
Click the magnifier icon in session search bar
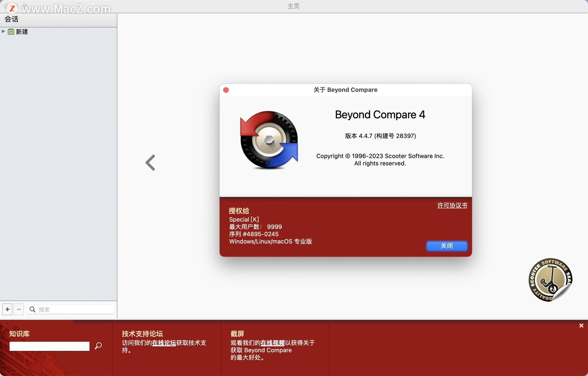32,310
